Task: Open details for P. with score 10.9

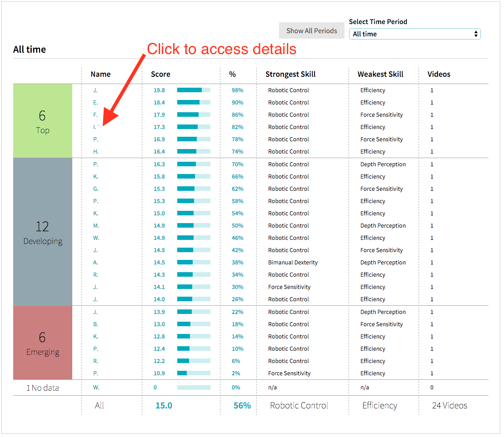Action: coord(96,373)
